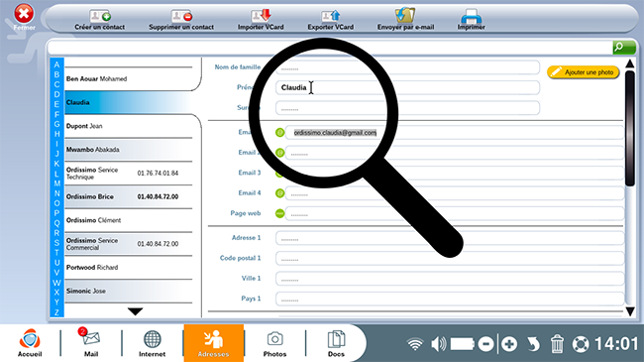Click the wifi status icon
This screenshot has height=362, width=644.
click(x=415, y=344)
